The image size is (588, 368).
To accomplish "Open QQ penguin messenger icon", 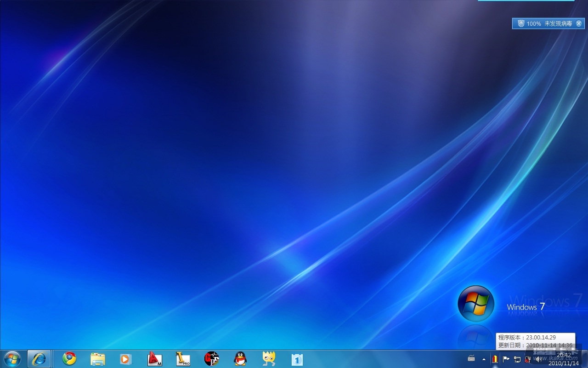I will [240, 359].
